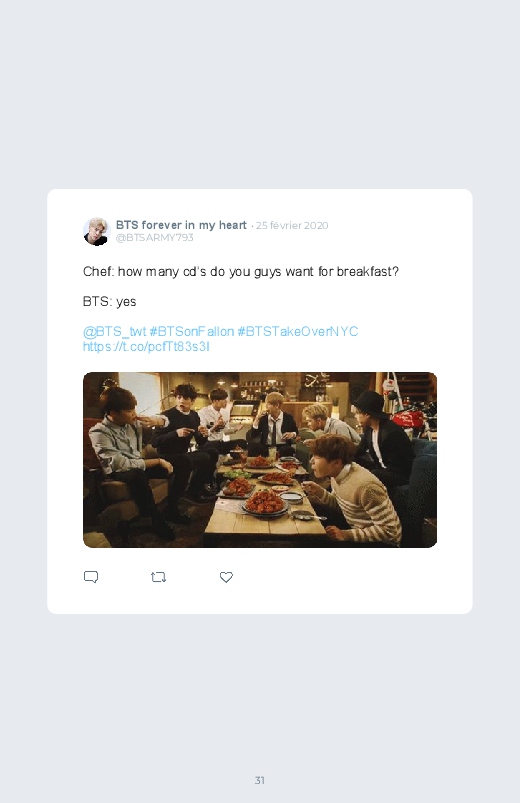Click the page number 31
Viewport: 520px width, 803px height.
click(x=260, y=780)
